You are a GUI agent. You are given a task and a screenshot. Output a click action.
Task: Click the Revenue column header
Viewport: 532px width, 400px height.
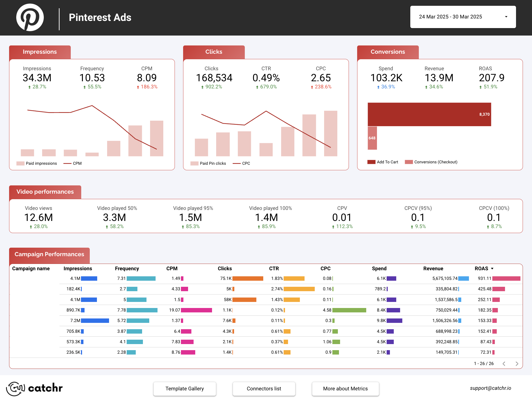click(x=433, y=269)
